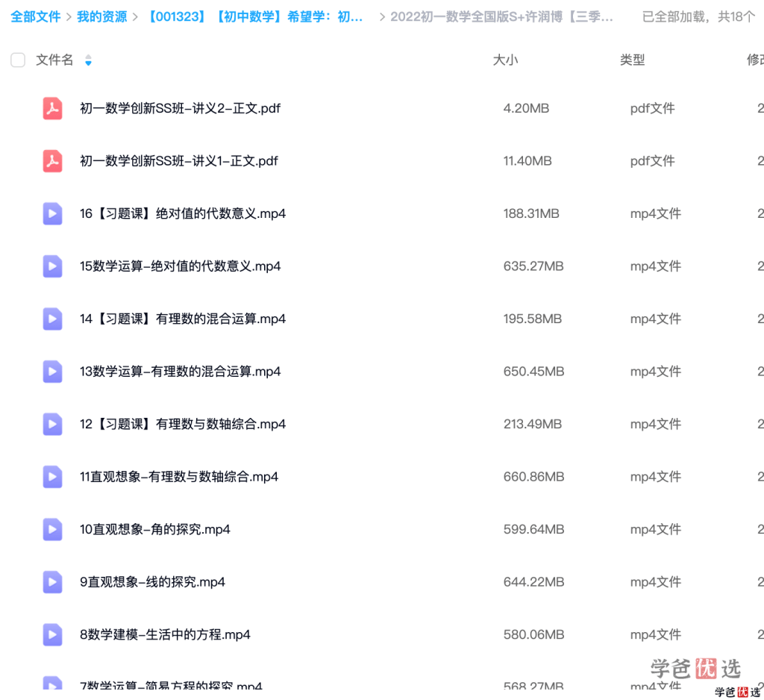Click the 650.45MB size value

tap(534, 372)
